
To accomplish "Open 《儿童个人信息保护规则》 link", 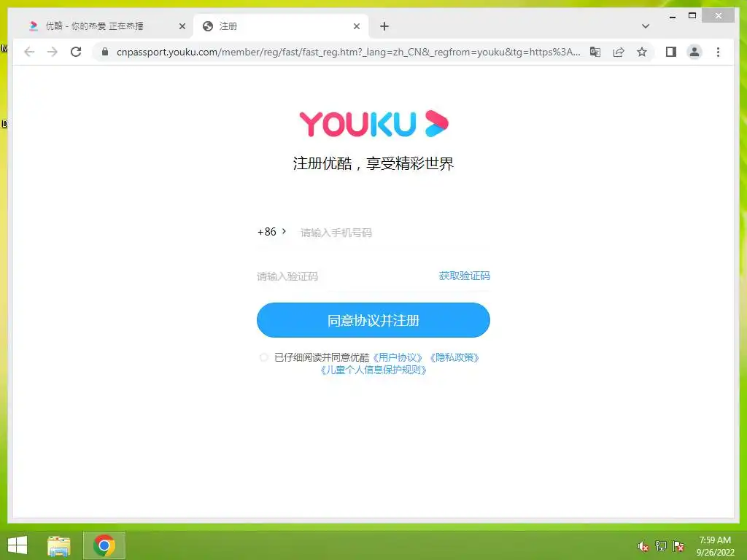I will click(x=373, y=370).
